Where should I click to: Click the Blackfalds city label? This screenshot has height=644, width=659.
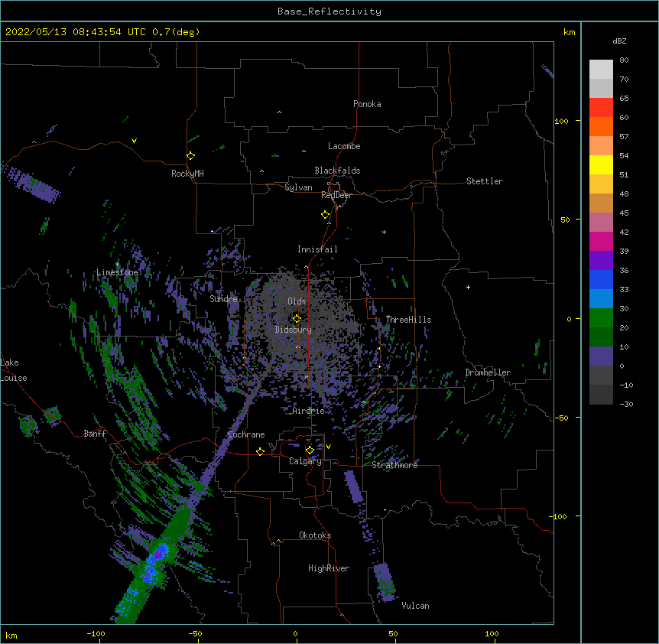337,171
